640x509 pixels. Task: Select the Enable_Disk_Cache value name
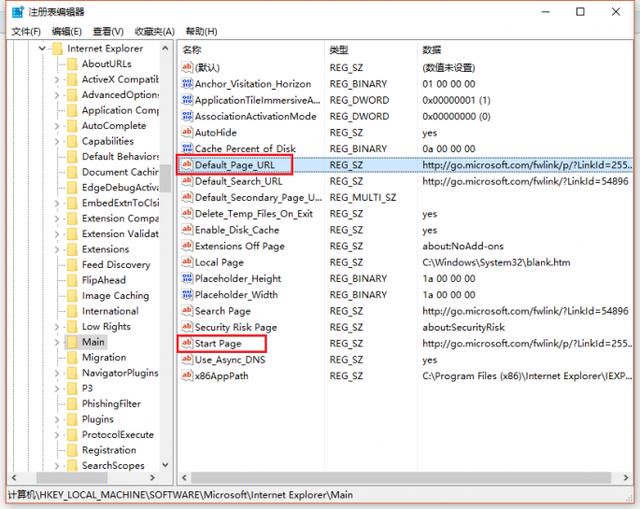237,230
